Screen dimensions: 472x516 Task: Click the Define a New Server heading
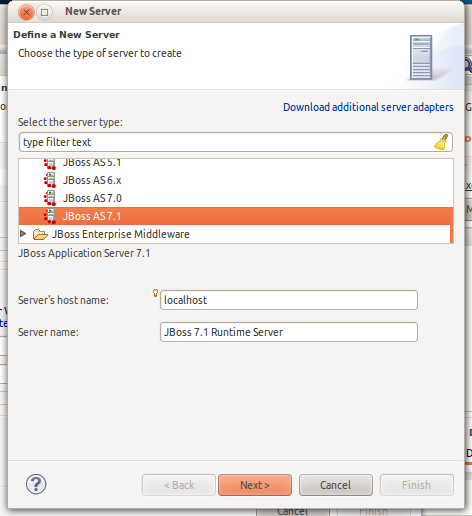tap(66, 35)
